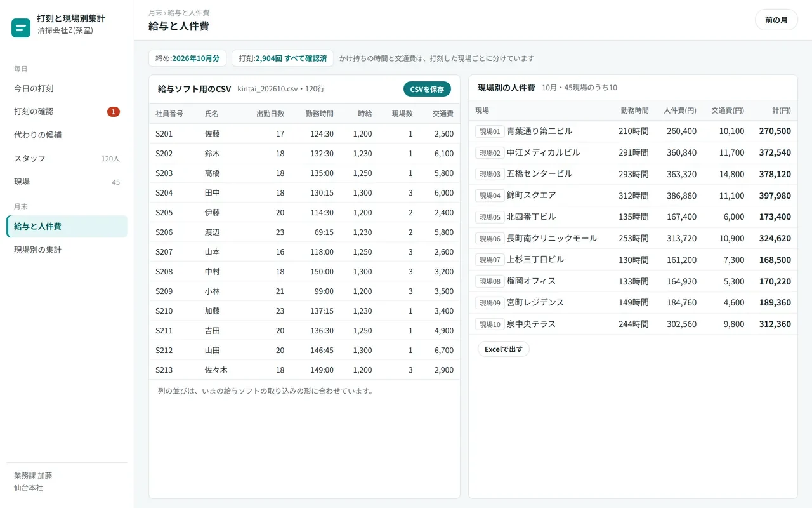Image resolution: width=812 pixels, height=508 pixels.
Task: Click the name 小林 in the table
Action: click(213, 291)
